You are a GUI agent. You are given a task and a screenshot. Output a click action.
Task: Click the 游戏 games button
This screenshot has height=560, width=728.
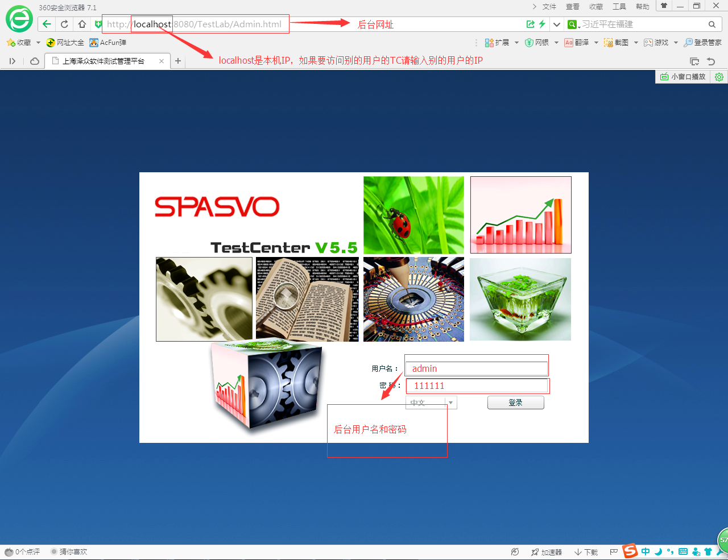click(x=656, y=43)
